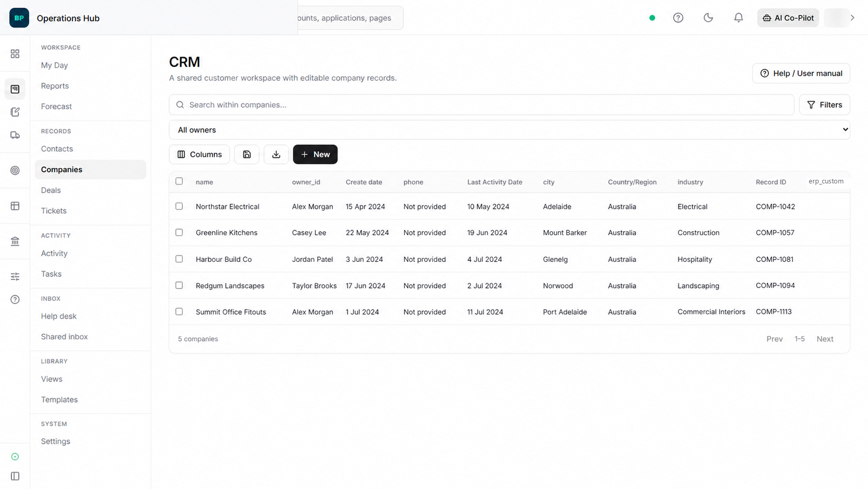The width and height of the screenshot is (868, 489).
Task: Open the Filters button
Action: click(x=824, y=105)
